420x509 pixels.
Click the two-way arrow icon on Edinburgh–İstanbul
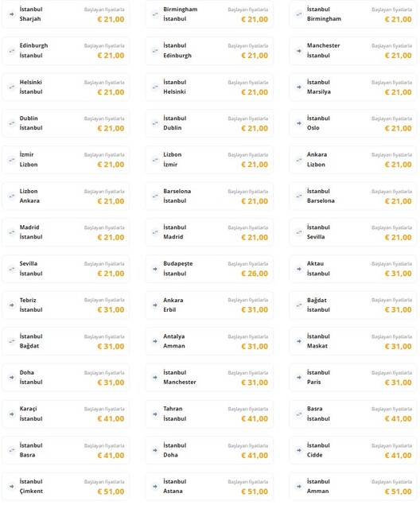(x=12, y=51)
